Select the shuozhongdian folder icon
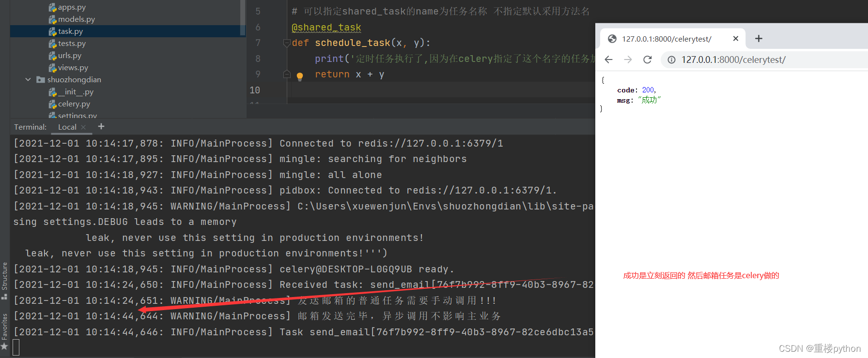 tap(41, 80)
